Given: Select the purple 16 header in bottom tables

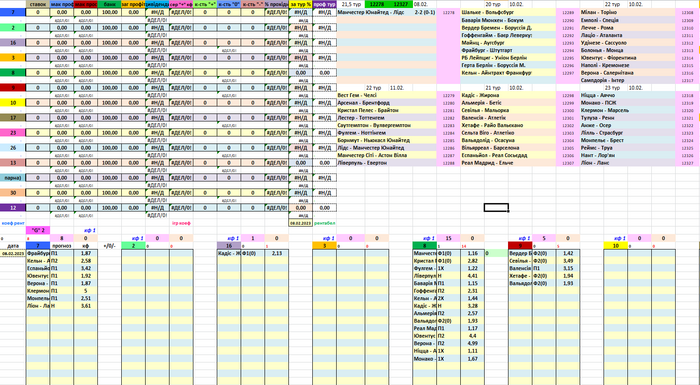Looking at the screenshot, I should (229, 246).
